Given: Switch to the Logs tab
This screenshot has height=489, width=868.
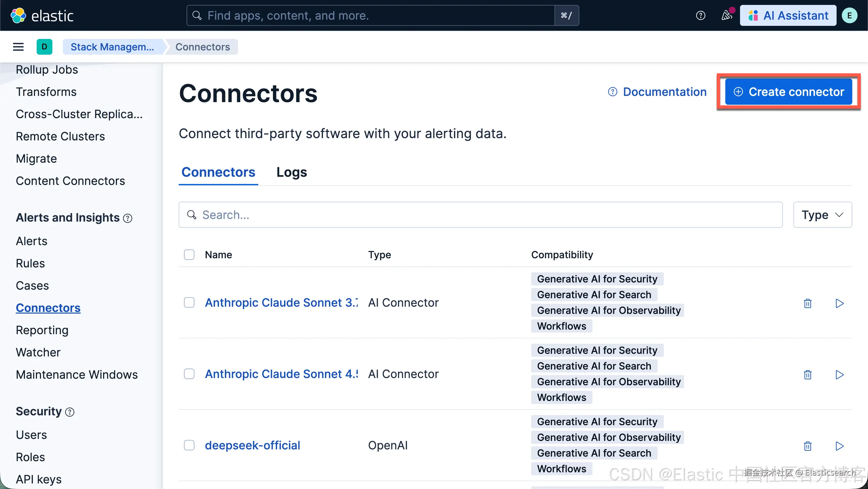Looking at the screenshot, I should pyautogui.click(x=292, y=172).
